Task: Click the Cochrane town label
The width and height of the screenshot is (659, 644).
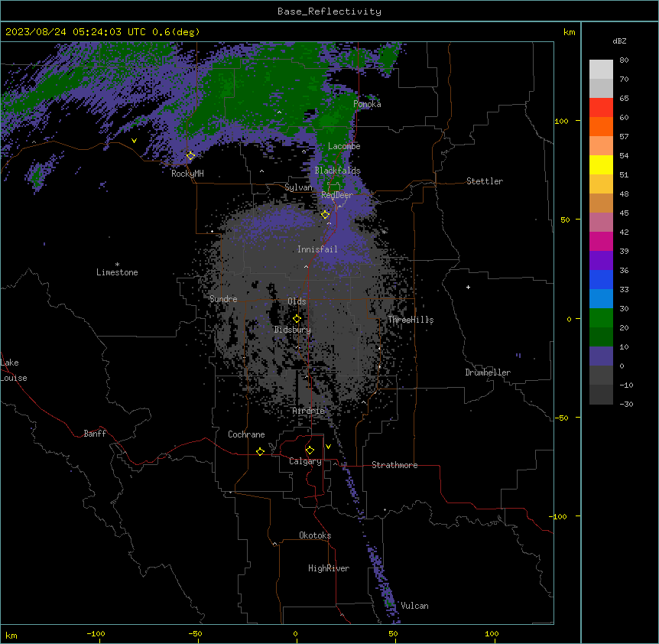Action: point(246,434)
